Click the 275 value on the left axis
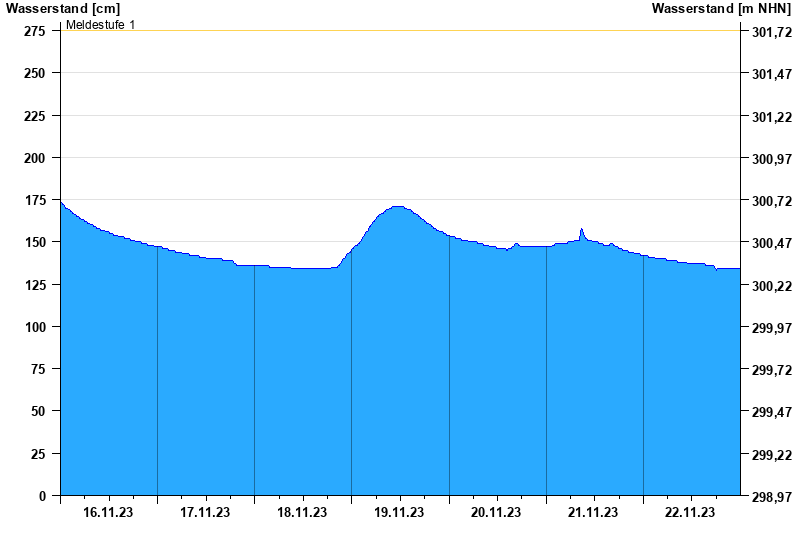Viewport: 800px width, 550px height. 34,31
